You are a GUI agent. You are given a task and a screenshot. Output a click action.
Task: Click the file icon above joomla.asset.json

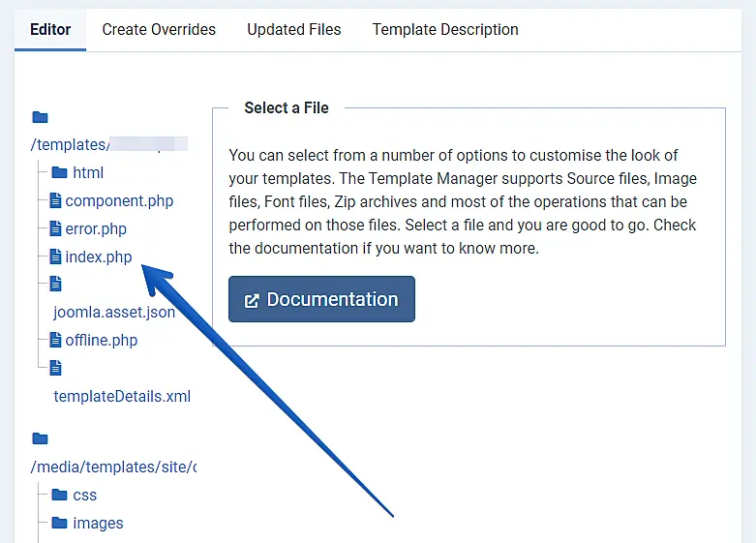tap(56, 285)
